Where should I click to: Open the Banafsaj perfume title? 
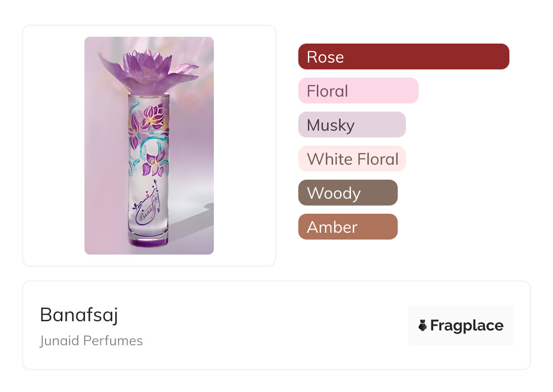79,314
